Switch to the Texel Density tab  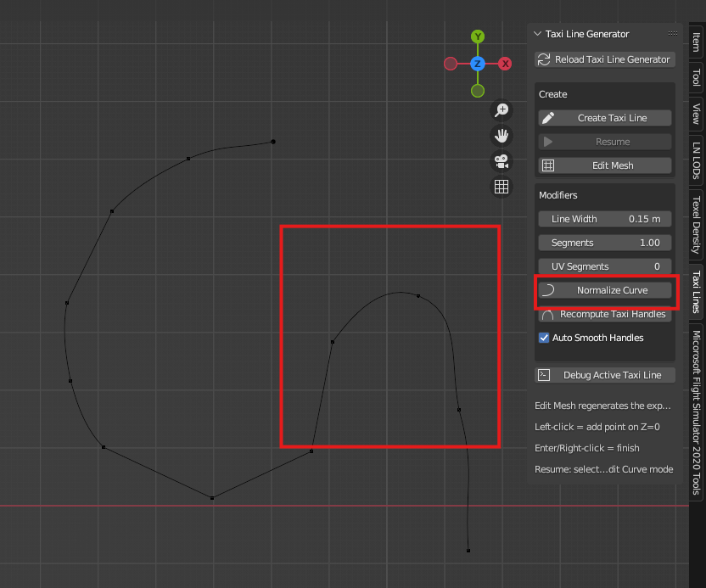696,226
